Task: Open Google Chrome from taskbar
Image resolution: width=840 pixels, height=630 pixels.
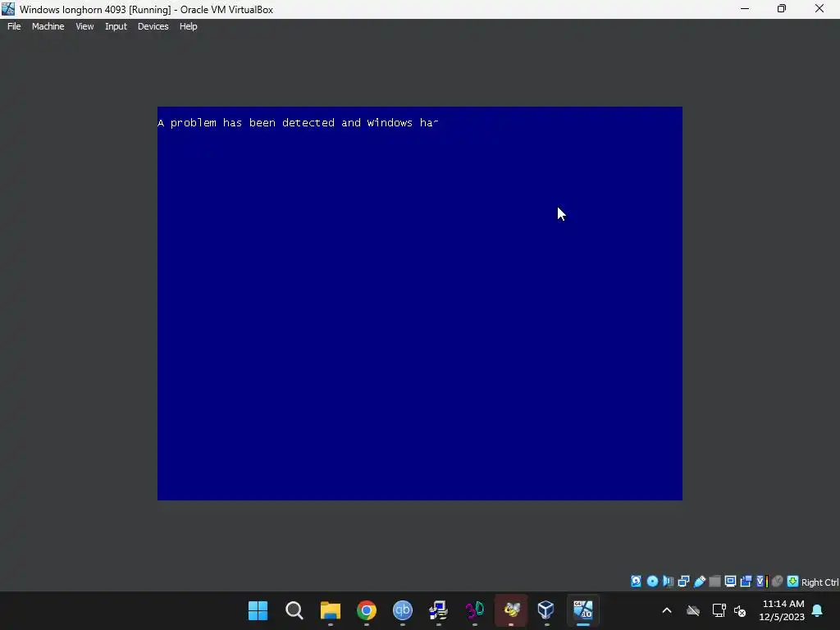Action: click(367, 610)
